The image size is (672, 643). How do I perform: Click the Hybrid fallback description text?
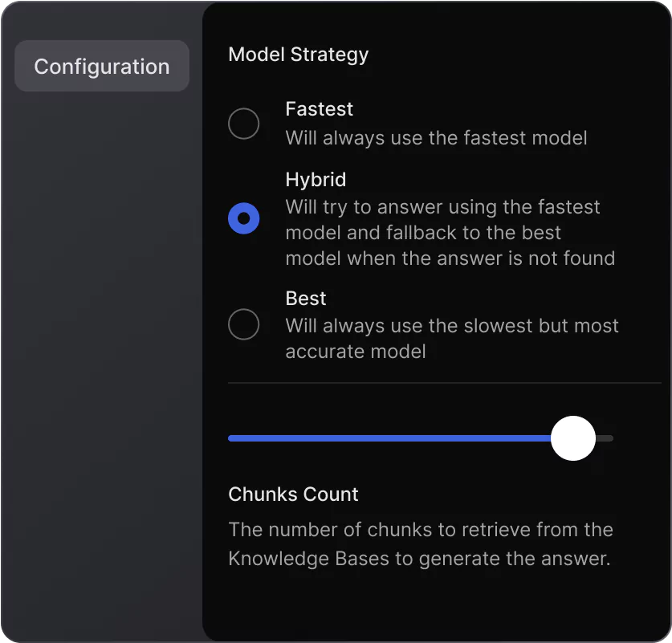450,233
